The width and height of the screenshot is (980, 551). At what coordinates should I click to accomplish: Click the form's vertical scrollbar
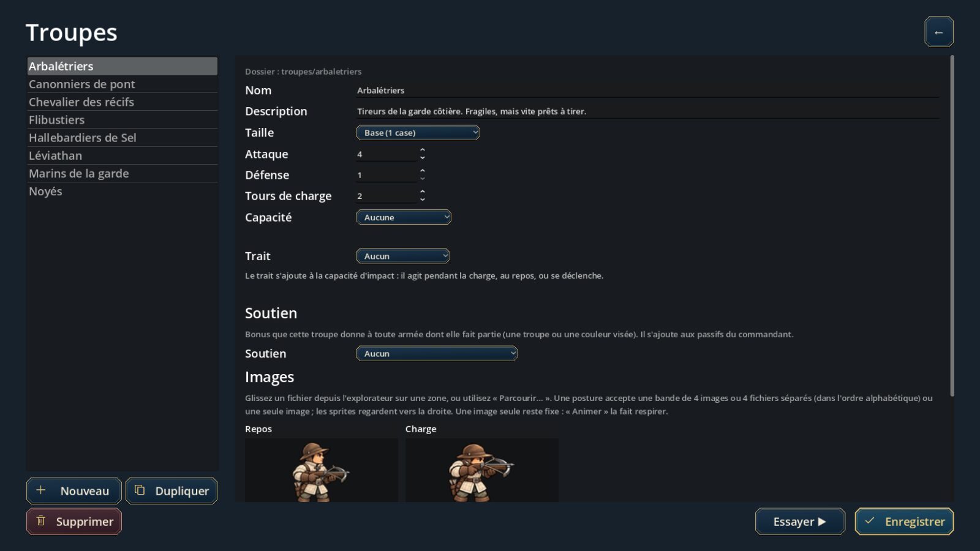pyautogui.click(x=952, y=226)
